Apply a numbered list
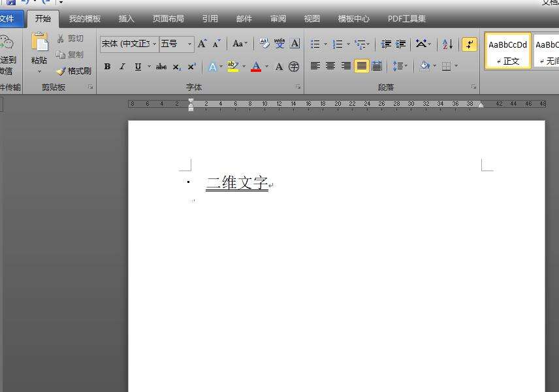The width and height of the screenshot is (559, 392). point(337,44)
